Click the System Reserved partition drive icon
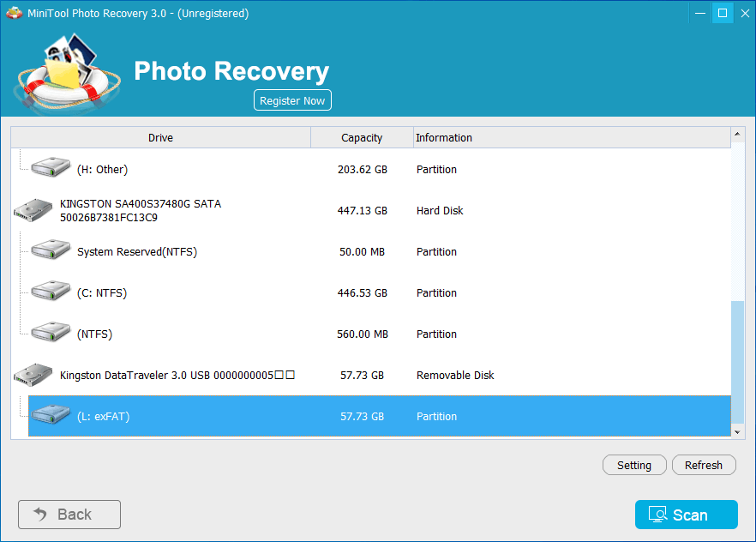The height and width of the screenshot is (542, 756). (x=51, y=250)
